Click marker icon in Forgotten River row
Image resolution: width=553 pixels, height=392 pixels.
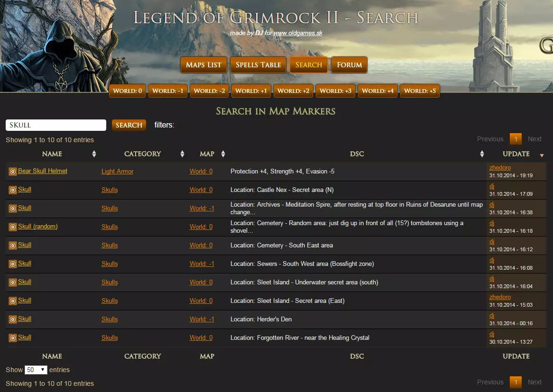pos(13,337)
